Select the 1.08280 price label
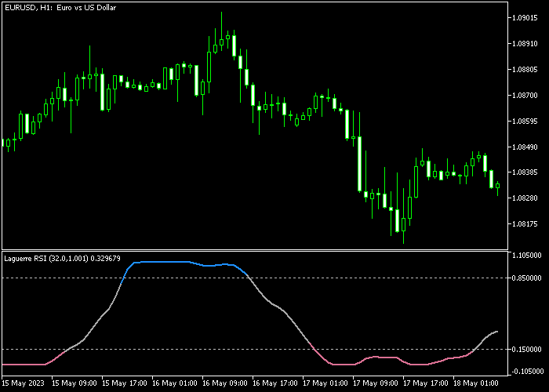Screen dimensions: 549x392 coord(525,198)
